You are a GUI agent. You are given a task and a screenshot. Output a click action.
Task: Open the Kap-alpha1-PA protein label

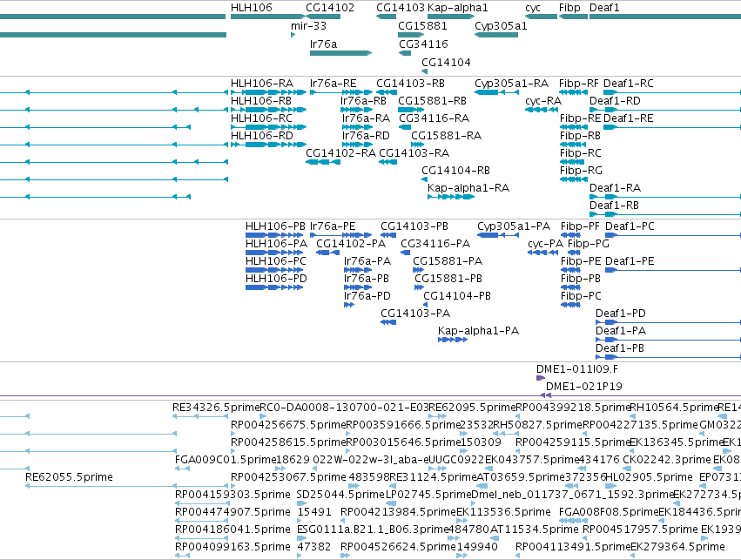point(478,331)
